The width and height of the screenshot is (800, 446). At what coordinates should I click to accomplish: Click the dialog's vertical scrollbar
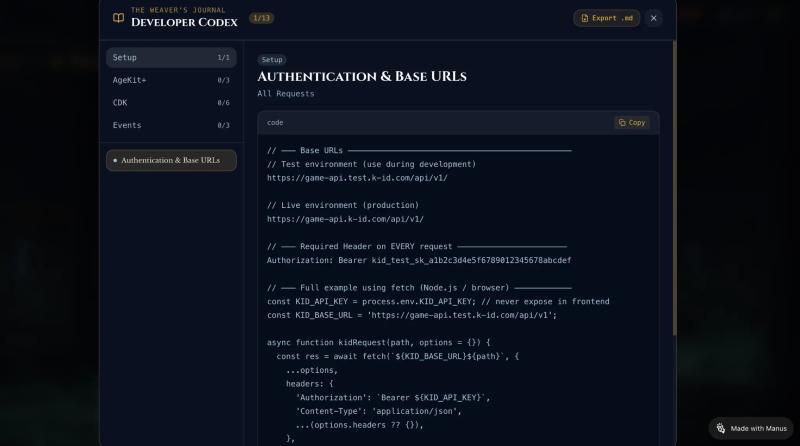click(x=674, y=189)
